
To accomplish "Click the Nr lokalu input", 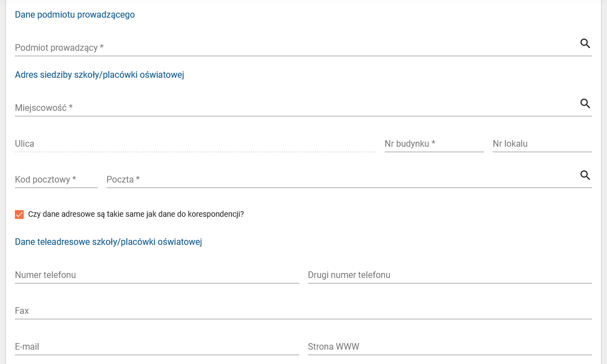I will [x=542, y=144].
